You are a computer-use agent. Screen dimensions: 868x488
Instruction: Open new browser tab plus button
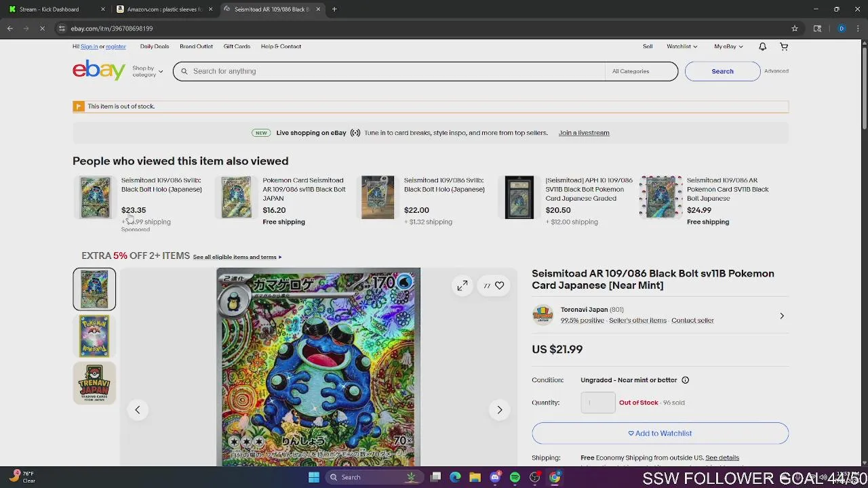click(x=334, y=9)
